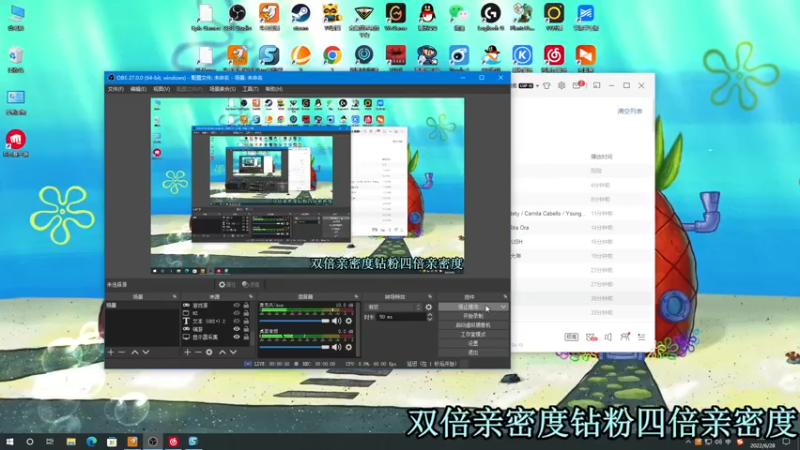The height and width of the screenshot is (450, 800).
Task: Toggle the lock on the first source
Action: (x=246, y=306)
